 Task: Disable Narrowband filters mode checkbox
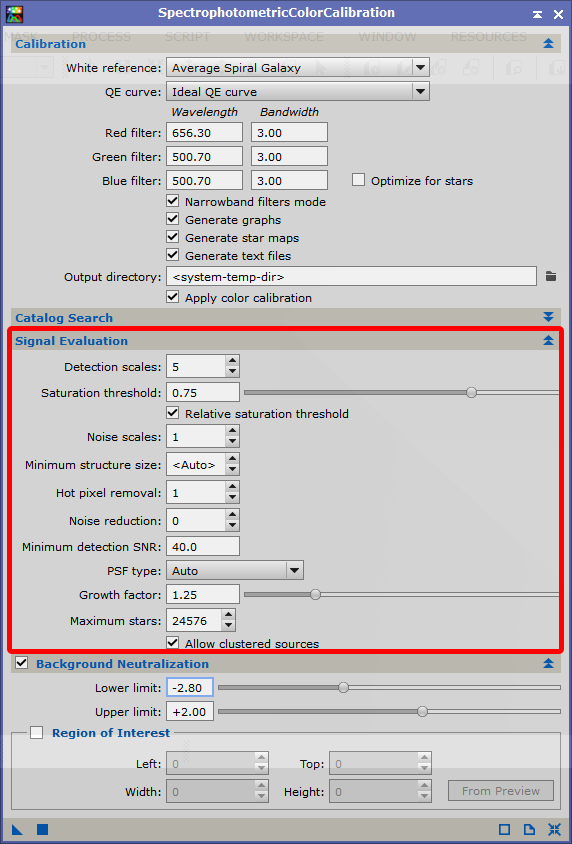tap(173, 201)
